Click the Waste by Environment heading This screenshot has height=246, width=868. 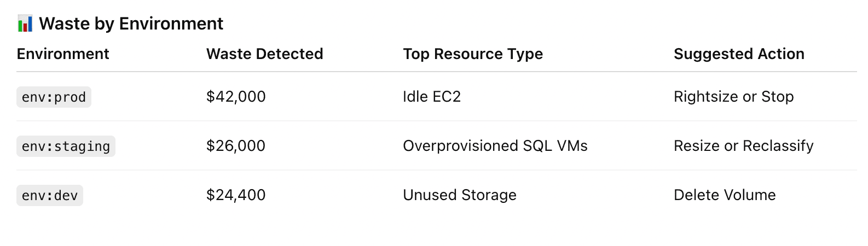131,24
